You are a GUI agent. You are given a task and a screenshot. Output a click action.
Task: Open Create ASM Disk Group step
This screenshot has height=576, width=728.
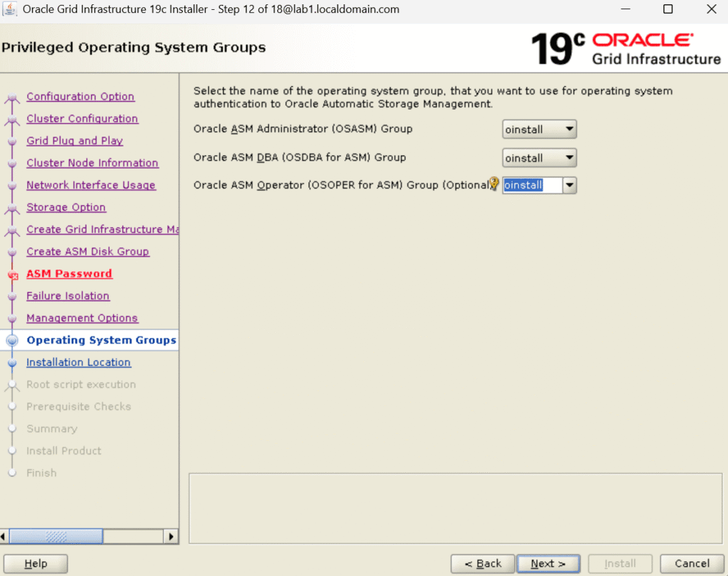pos(87,252)
